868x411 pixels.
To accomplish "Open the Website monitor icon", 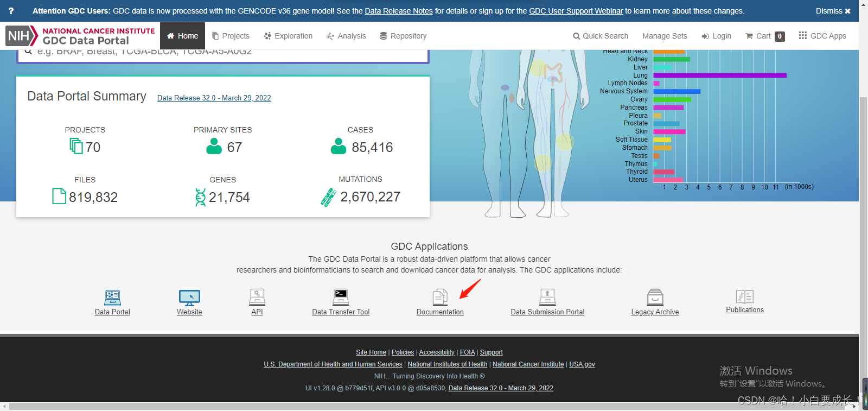I will pos(189,298).
